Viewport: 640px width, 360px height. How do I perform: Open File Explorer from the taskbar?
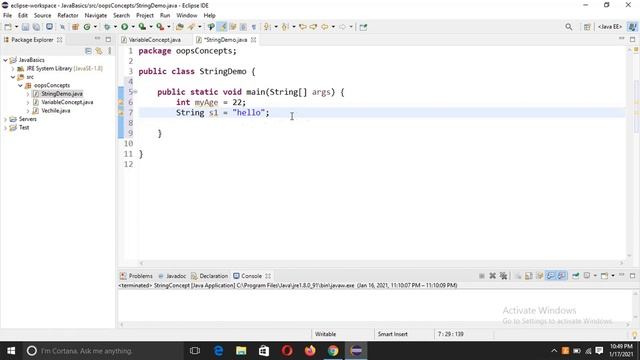pos(241,351)
